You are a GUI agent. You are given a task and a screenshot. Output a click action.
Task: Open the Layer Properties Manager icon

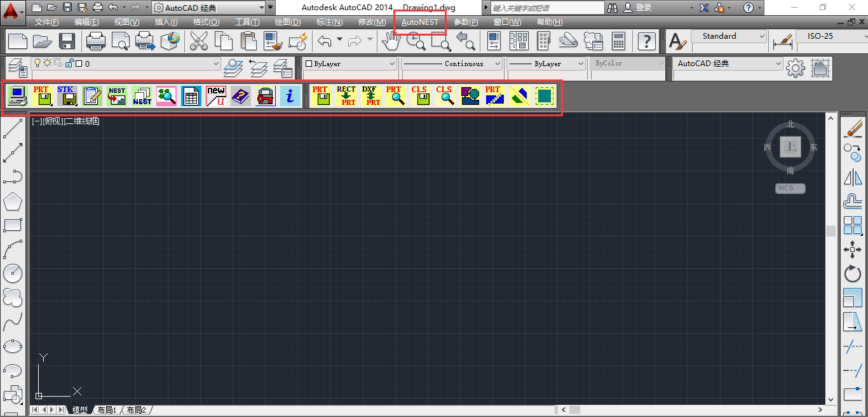coord(17,67)
